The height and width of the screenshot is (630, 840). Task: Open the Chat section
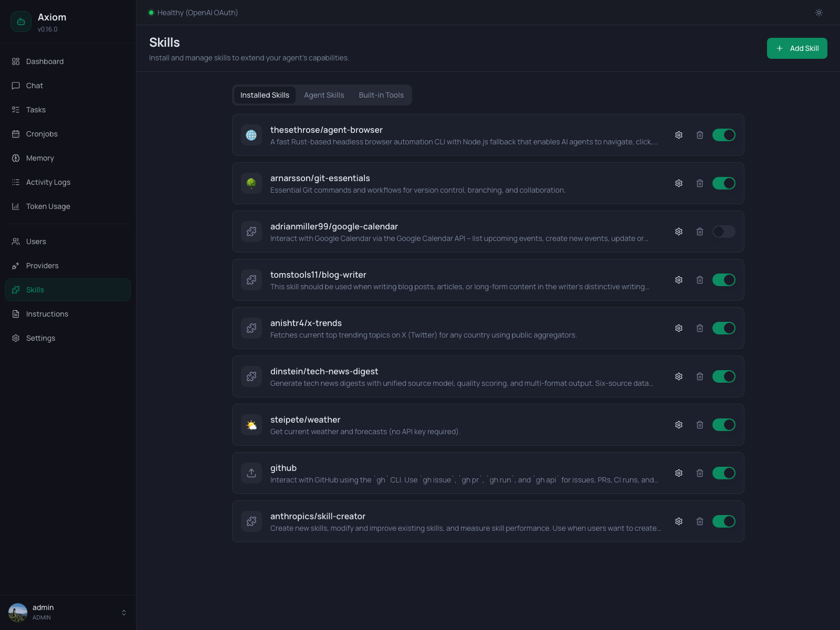tap(34, 86)
